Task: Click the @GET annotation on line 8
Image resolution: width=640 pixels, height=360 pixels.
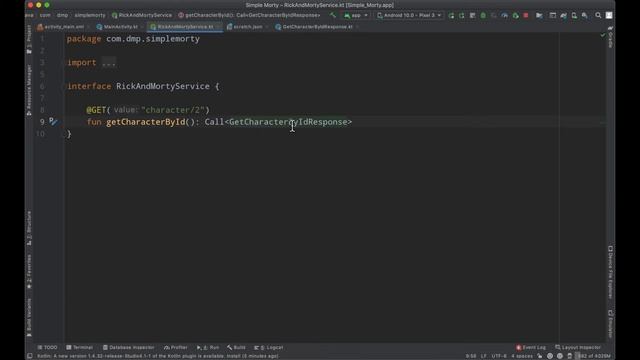Action: (96, 110)
